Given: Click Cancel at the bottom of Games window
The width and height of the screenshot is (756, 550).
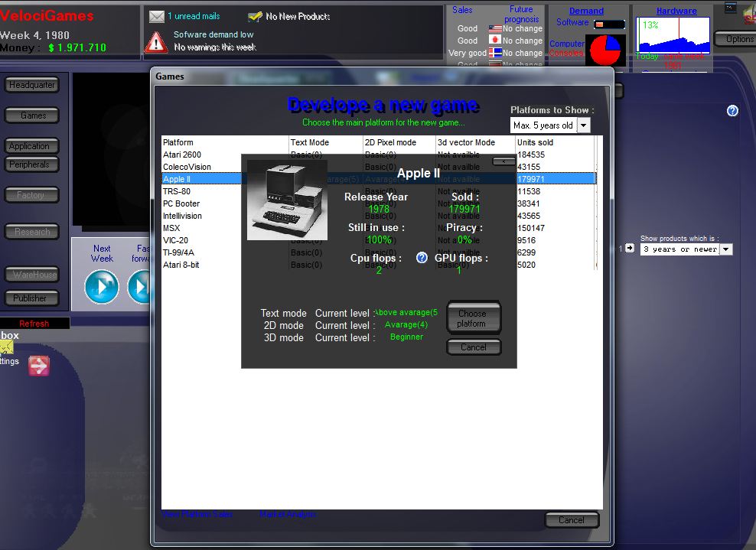Looking at the screenshot, I should [x=572, y=520].
